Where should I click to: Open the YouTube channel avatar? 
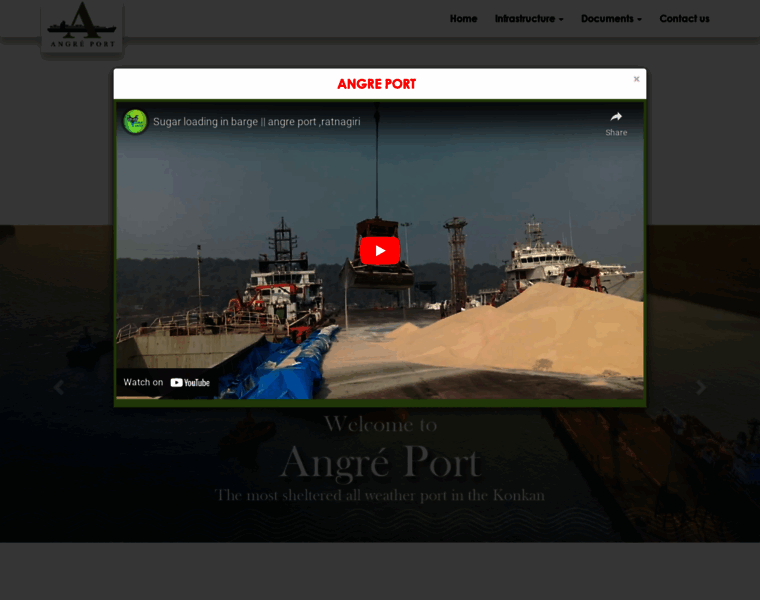click(x=135, y=122)
